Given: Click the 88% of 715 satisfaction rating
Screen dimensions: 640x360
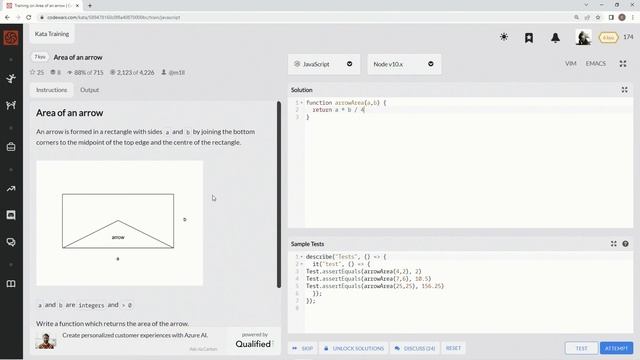Looking at the screenshot, I should [x=85, y=72].
